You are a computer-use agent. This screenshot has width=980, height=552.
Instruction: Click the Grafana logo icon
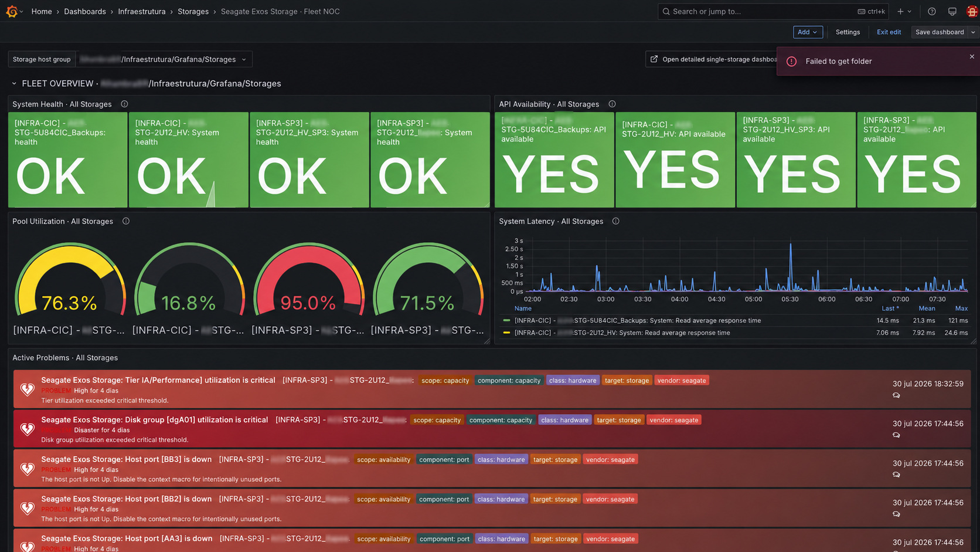tap(11, 11)
